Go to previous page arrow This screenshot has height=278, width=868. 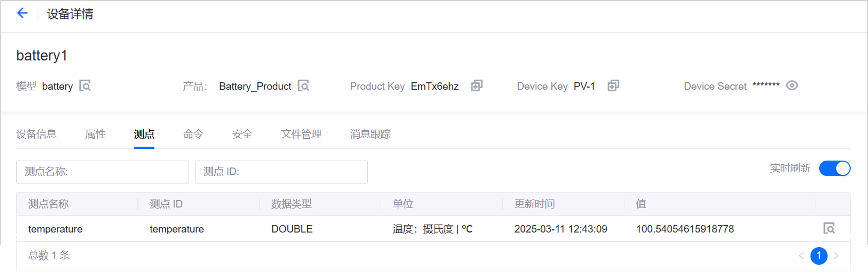[801, 256]
